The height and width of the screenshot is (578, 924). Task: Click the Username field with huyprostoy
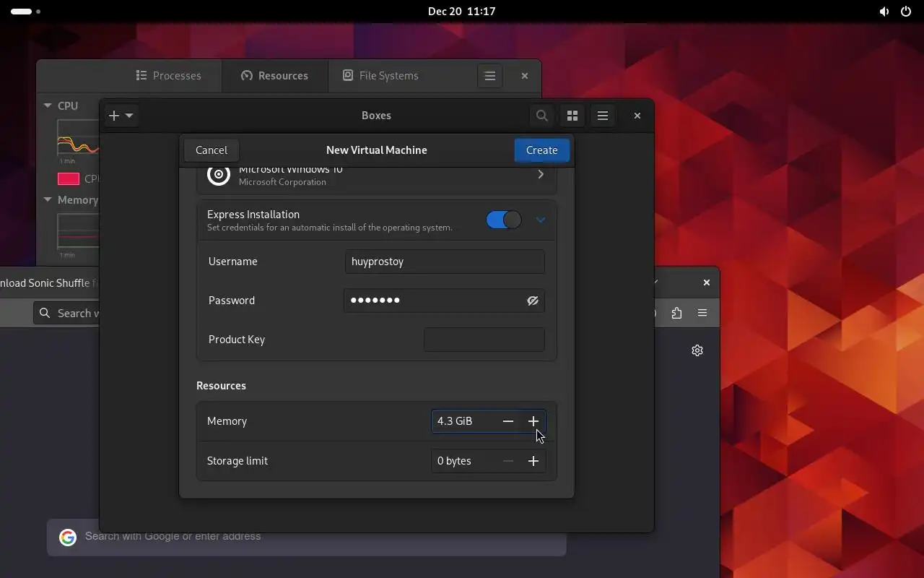pos(445,262)
